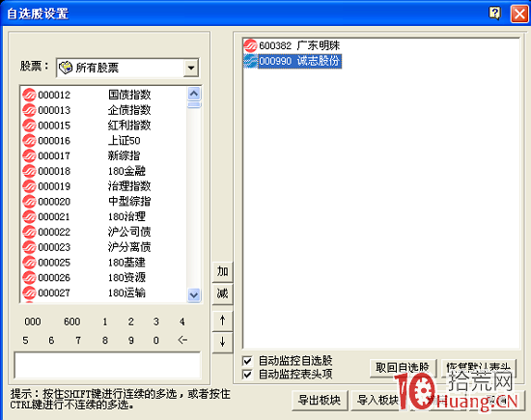Click the backspace ← keypad key
The height and width of the screenshot is (420, 531).
point(182,340)
